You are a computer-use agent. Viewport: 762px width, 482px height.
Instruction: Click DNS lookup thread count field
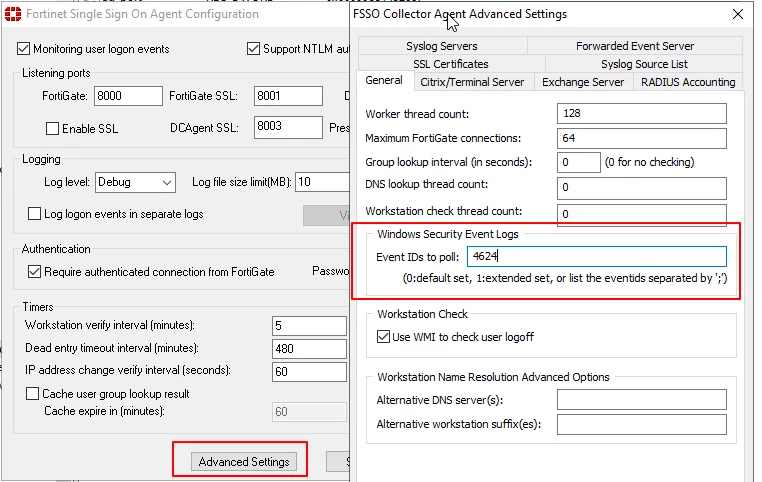642,188
